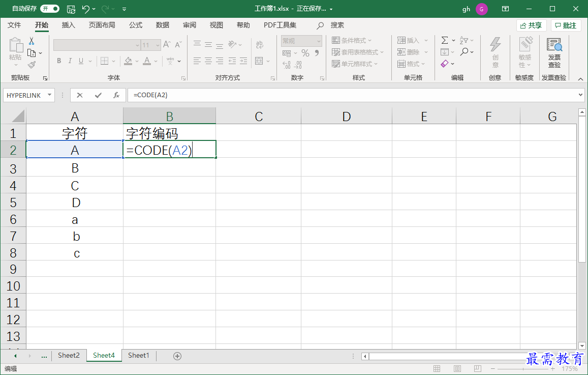Click the Clear eraser icon
This screenshot has width=588, height=375.
coord(445,64)
